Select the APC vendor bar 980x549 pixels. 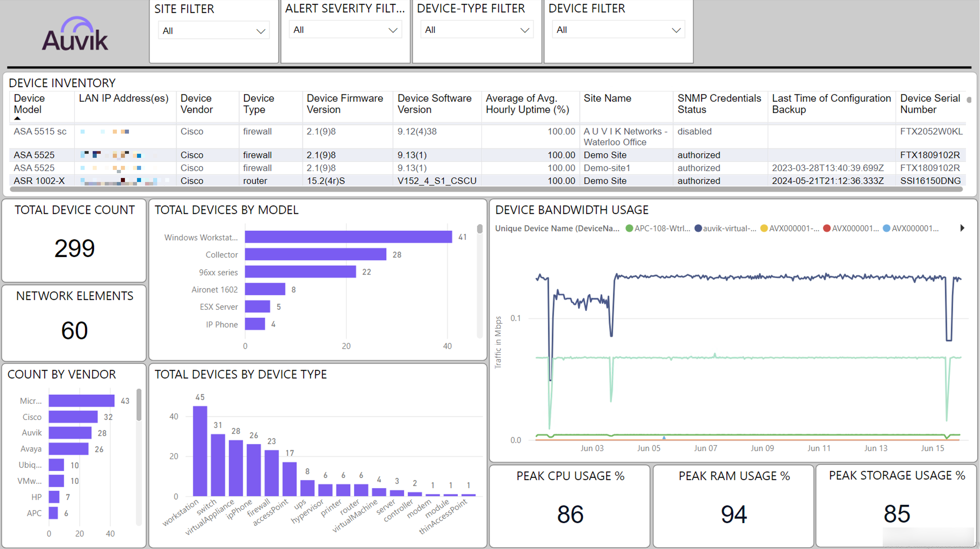[x=53, y=513]
